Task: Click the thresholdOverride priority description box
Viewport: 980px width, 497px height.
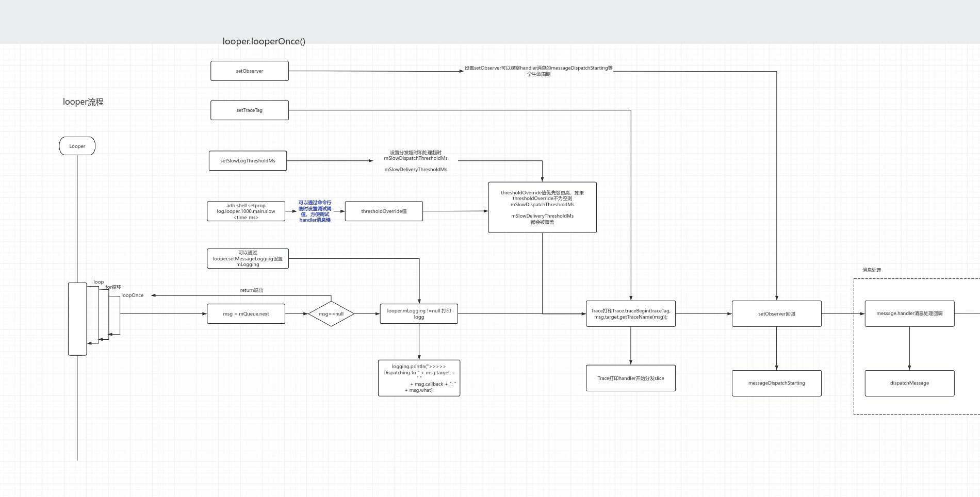Action: point(542,207)
